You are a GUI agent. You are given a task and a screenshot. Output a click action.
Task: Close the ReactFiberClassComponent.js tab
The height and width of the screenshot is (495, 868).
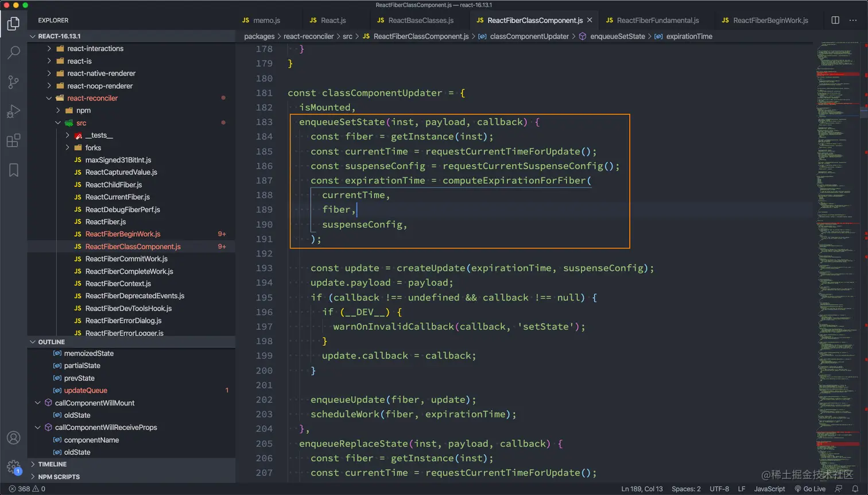coord(590,20)
